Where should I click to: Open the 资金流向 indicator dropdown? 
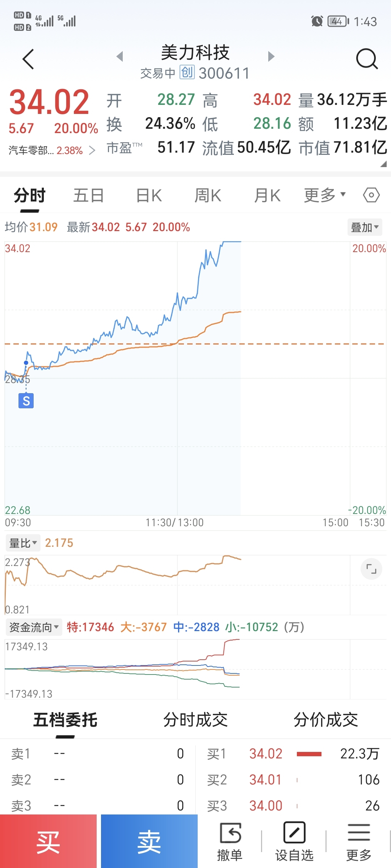34,627
